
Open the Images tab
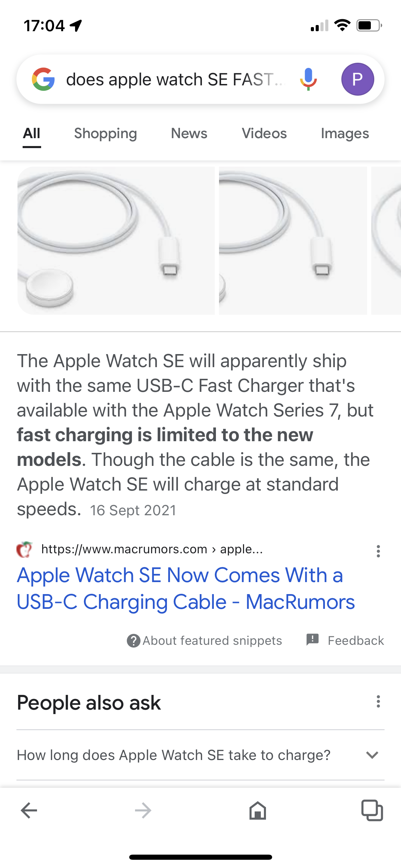point(345,133)
